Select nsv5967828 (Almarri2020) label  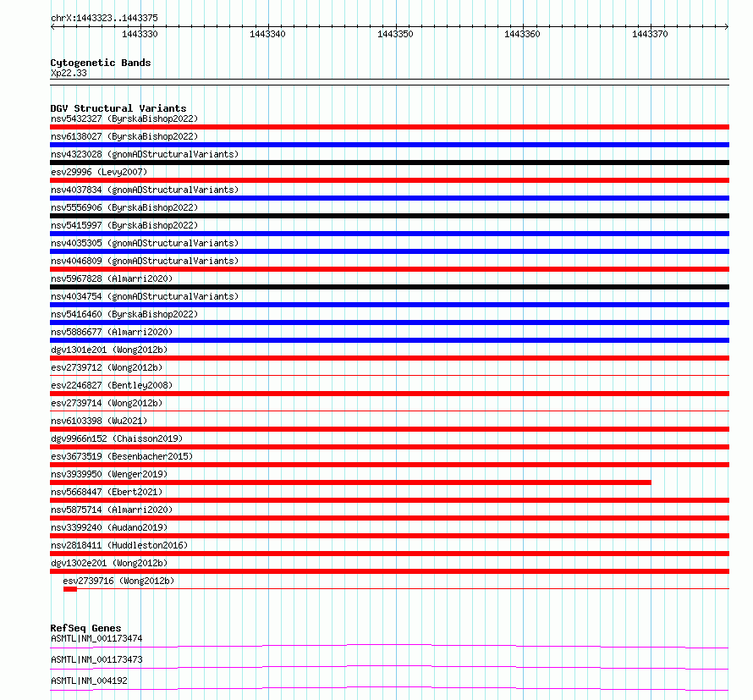pos(112,278)
